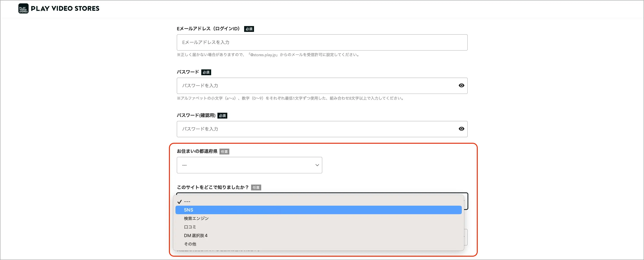Click the 任意 badge beside このサイトをどこで知りましたか
The height and width of the screenshot is (260, 644).
256,188
